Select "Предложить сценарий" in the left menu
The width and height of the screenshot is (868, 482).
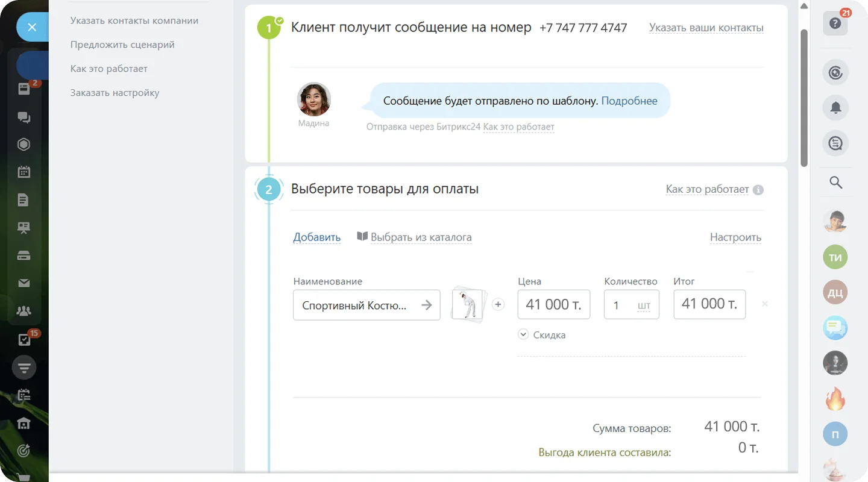pyautogui.click(x=122, y=45)
